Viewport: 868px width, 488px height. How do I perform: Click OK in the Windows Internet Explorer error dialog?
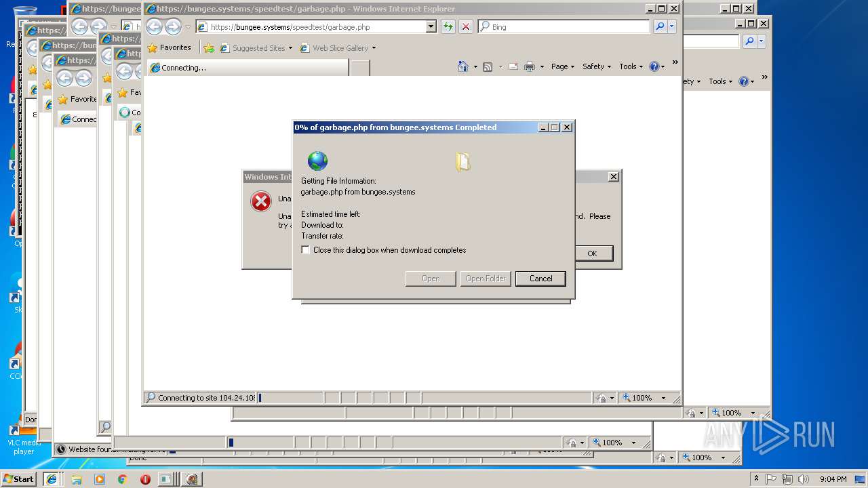(x=592, y=253)
